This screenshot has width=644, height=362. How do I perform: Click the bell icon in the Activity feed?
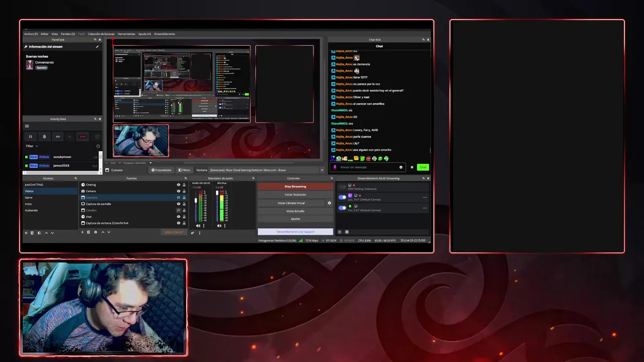pyautogui.click(x=44, y=136)
